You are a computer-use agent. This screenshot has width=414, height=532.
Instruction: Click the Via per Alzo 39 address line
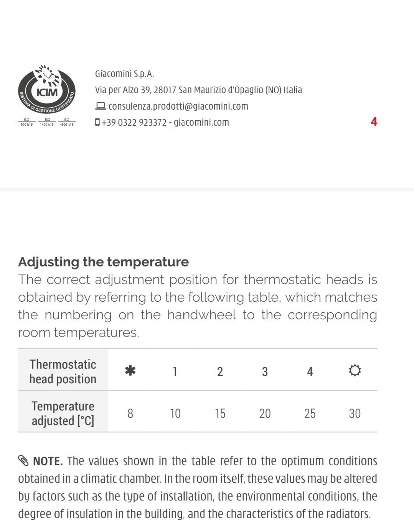coord(198,90)
